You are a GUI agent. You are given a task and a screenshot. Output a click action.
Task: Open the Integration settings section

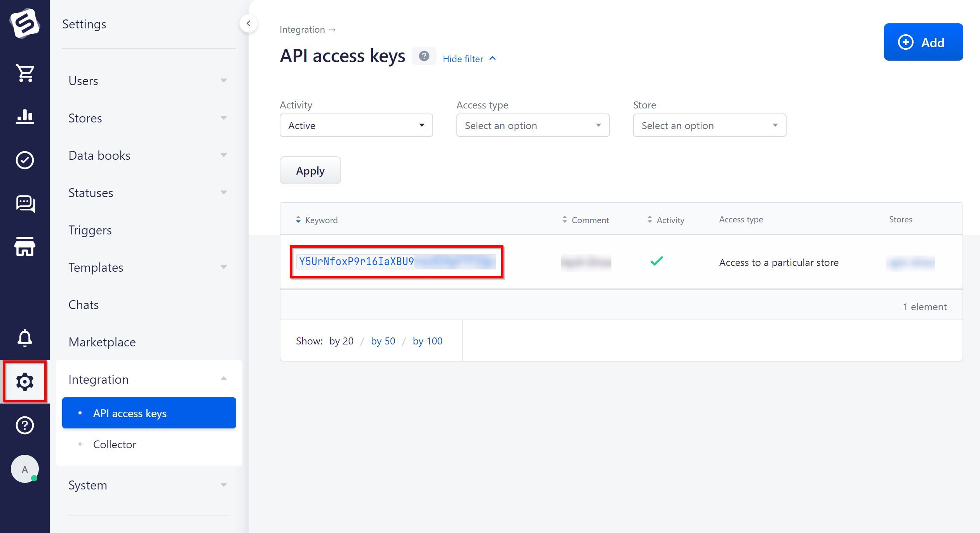click(98, 379)
